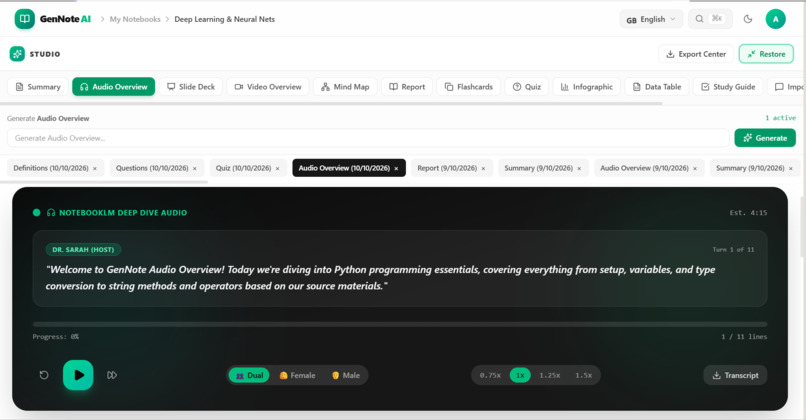The height and width of the screenshot is (420, 806).
Task: Switch to the Study Guide tab
Action: [x=728, y=87]
